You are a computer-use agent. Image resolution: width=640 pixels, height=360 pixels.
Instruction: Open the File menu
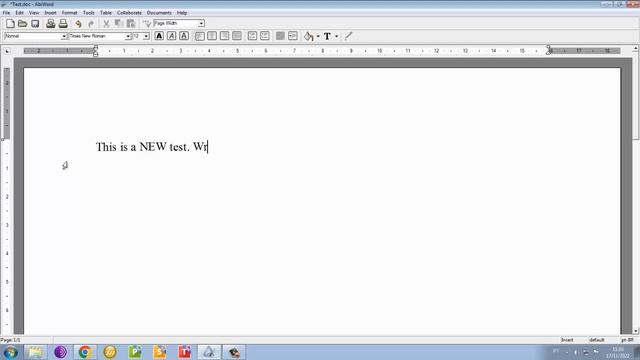[6, 13]
